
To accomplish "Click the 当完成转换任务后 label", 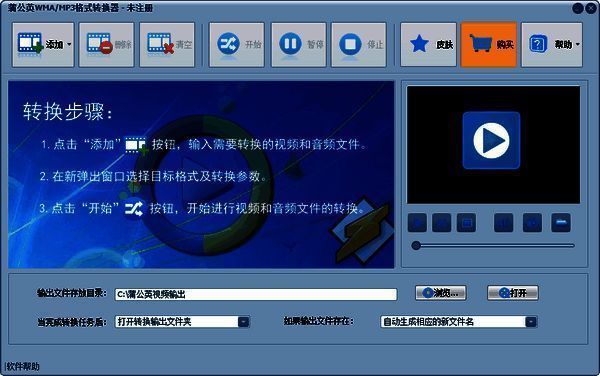I will [72, 322].
